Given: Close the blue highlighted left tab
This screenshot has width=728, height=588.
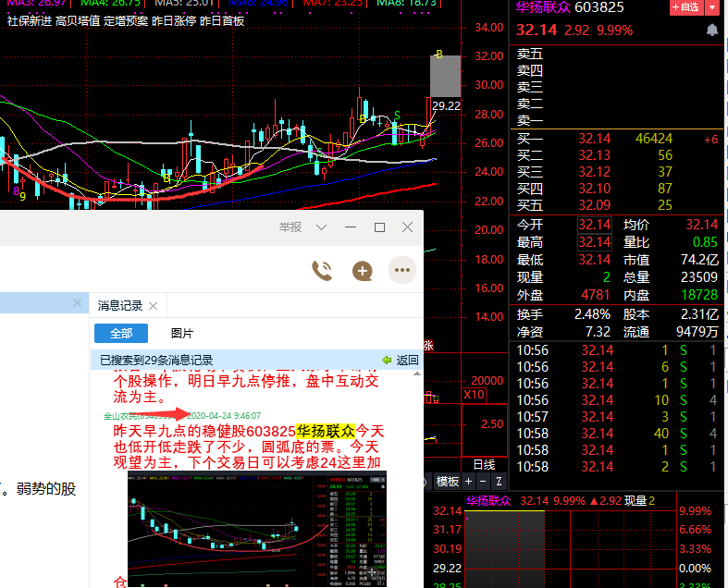Looking at the screenshot, I should (x=77, y=303).
